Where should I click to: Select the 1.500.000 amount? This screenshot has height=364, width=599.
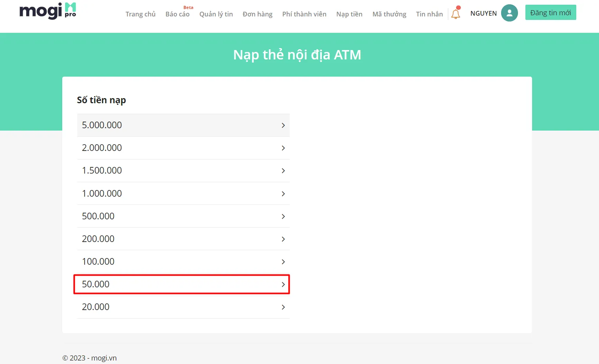click(x=183, y=170)
